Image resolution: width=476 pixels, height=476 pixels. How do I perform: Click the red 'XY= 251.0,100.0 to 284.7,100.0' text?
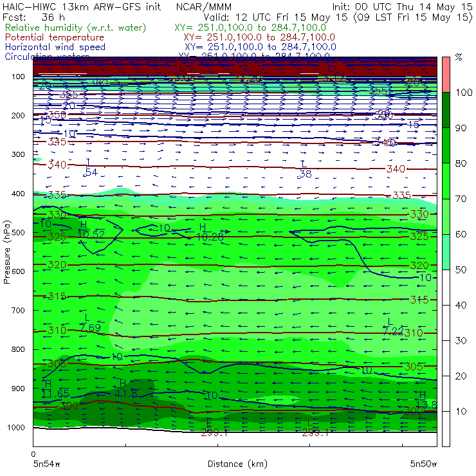pyautogui.click(x=259, y=37)
